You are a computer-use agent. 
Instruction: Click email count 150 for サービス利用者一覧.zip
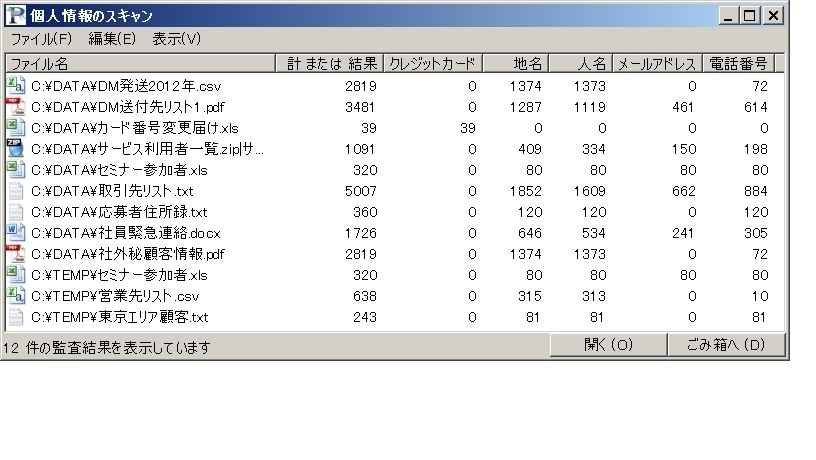tap(683, 149)
